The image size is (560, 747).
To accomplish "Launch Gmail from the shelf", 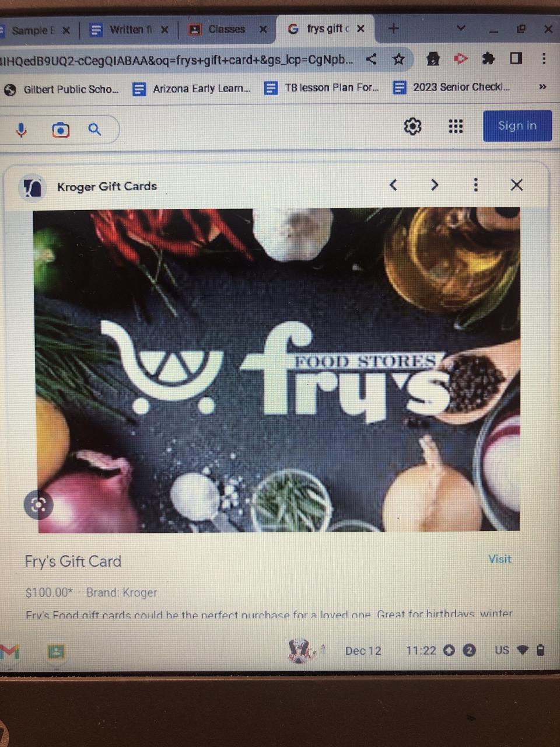I will click(9, 651).
